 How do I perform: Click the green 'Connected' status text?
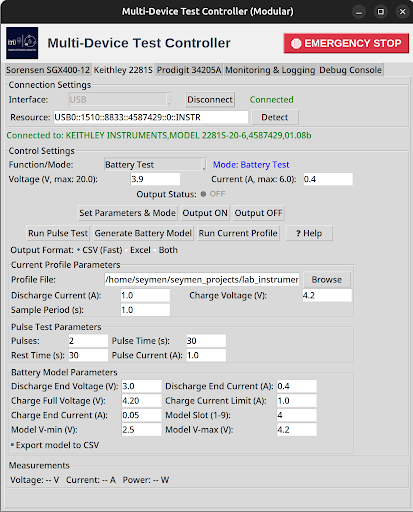[272, 100]
